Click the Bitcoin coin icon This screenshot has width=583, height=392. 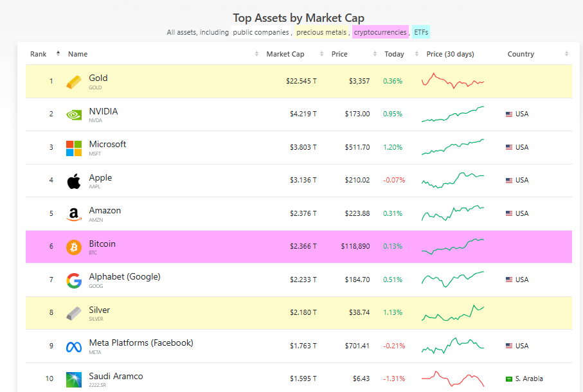click(x=74, y=247)
